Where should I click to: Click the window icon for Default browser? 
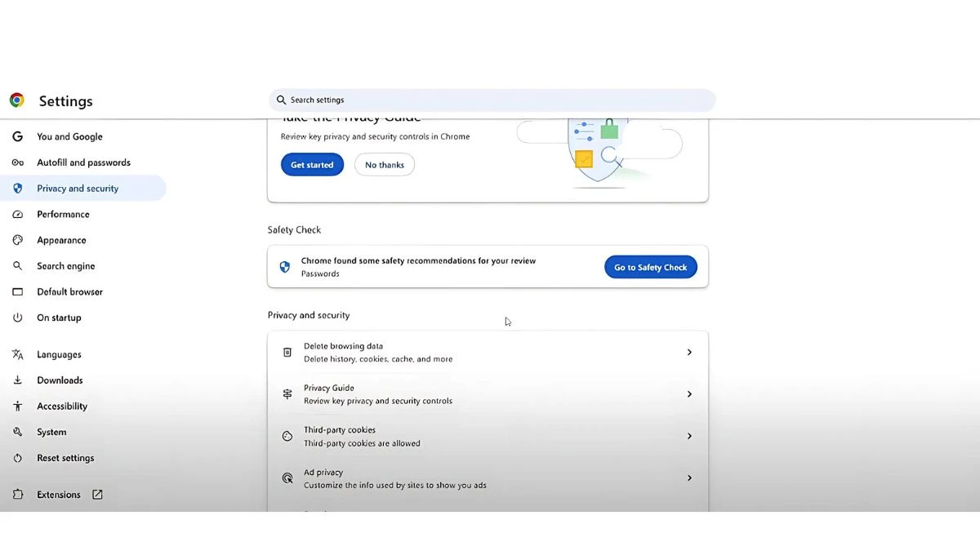(17, 291)
